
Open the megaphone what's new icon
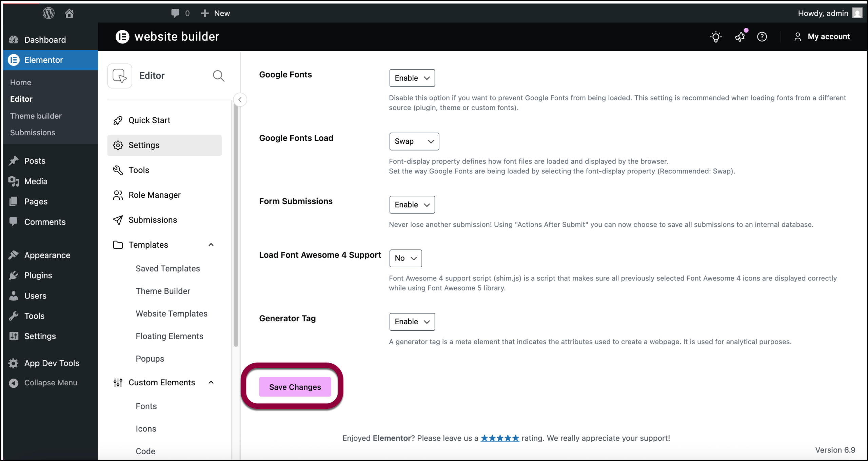point(740,36)
